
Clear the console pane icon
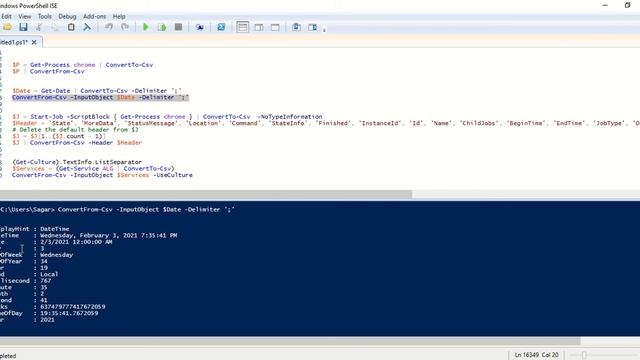(87, 27)
